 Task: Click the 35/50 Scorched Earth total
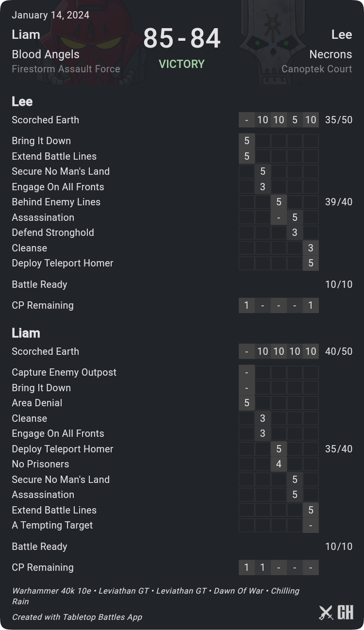(339, 120)
